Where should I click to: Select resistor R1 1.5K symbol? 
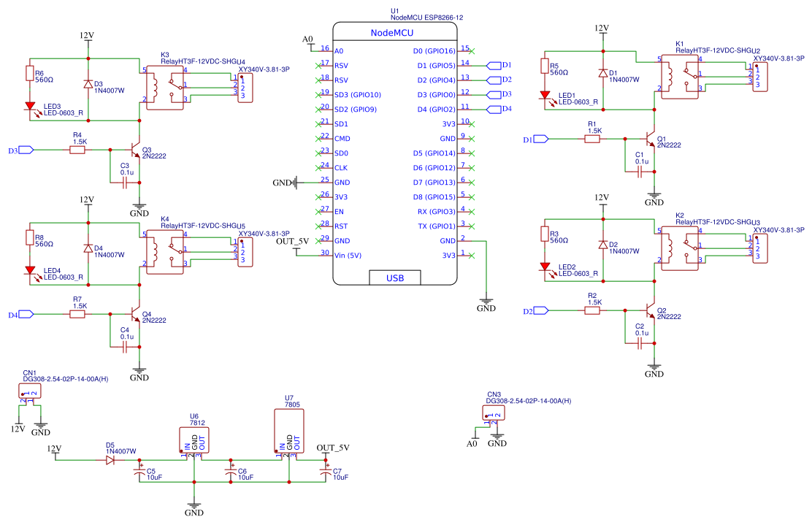click(x=592, y=139)
